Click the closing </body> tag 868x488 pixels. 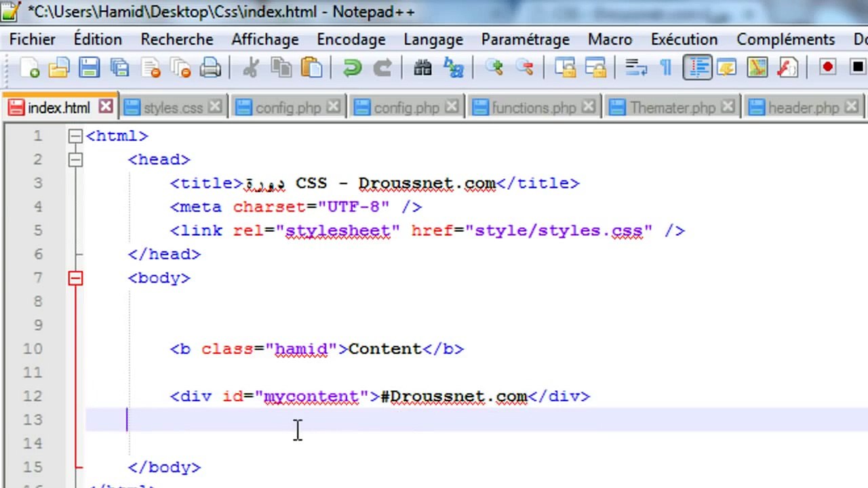(164, 468)
